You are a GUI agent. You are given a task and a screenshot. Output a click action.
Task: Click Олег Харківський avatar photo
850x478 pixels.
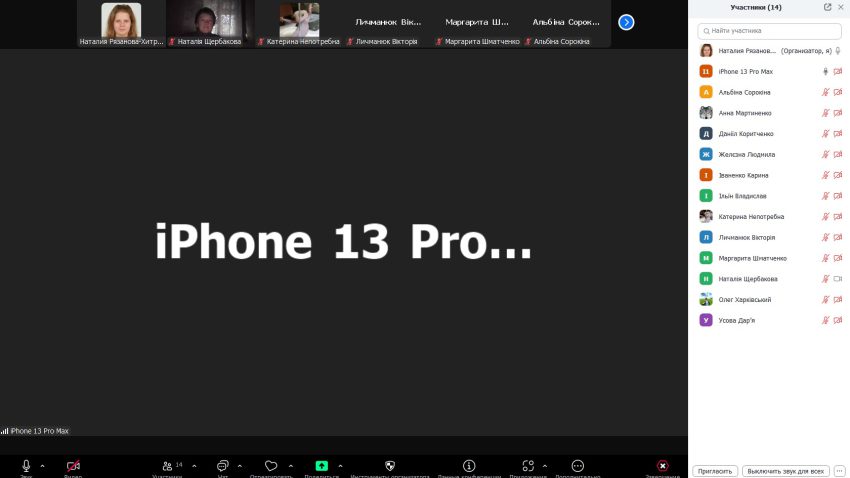point(706,299)
